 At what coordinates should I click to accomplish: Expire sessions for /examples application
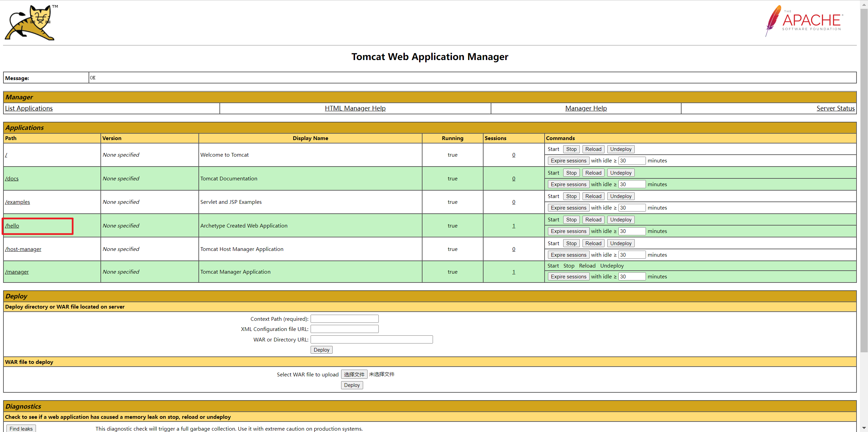569,208
